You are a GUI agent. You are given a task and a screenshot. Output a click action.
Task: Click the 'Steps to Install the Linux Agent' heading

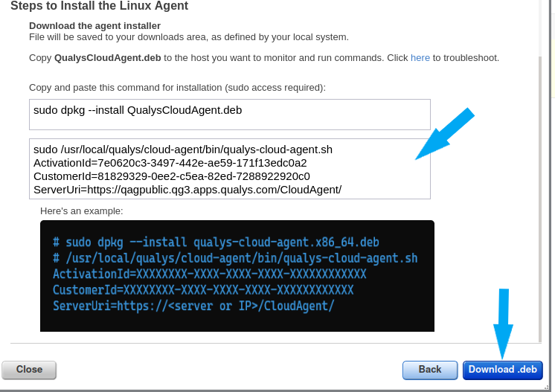tap(100, 6)
